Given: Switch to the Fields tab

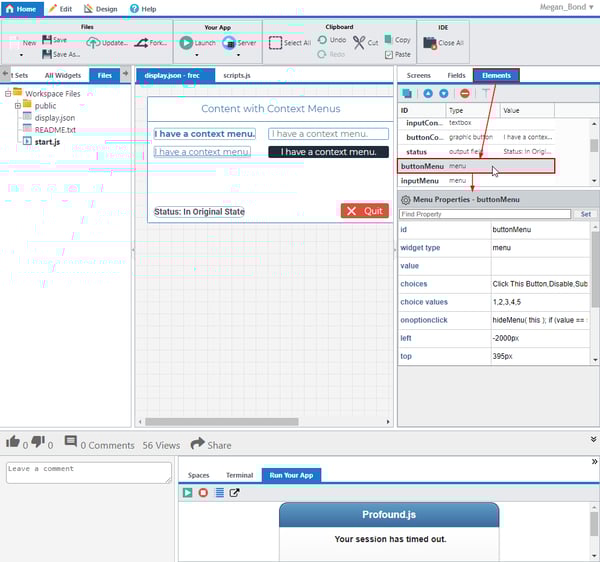Looking at the screenshot, I should 456,75.
